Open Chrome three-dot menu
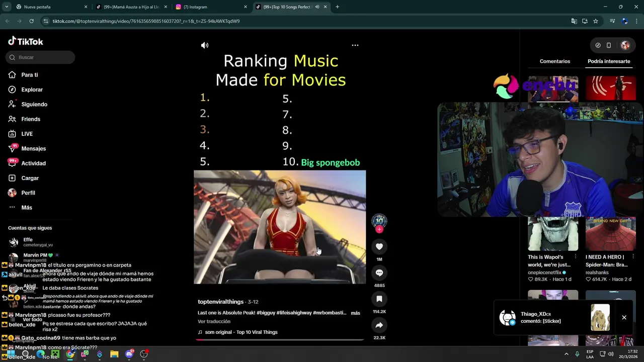The image size is (644, 362). tap(636, 21)
